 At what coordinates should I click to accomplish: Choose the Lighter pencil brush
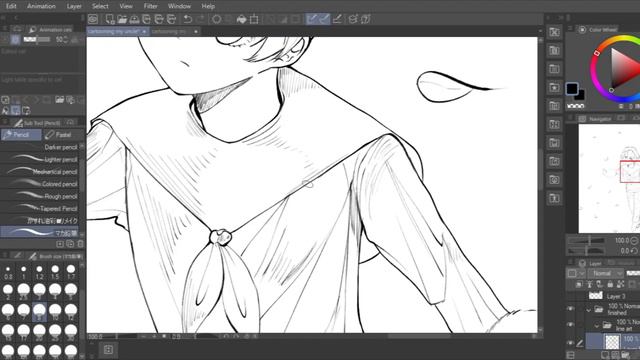click(x=40, y=159)
